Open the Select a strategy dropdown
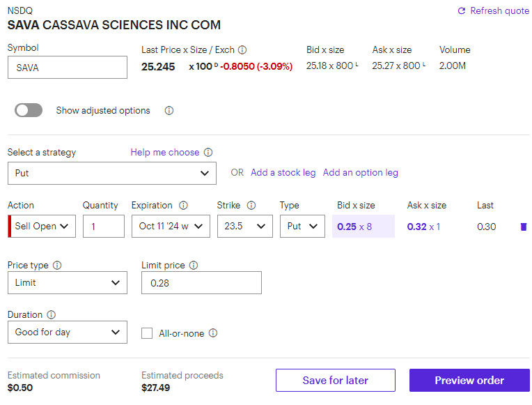The height and width of the screenshot is (405, 532). coord(111,173)
